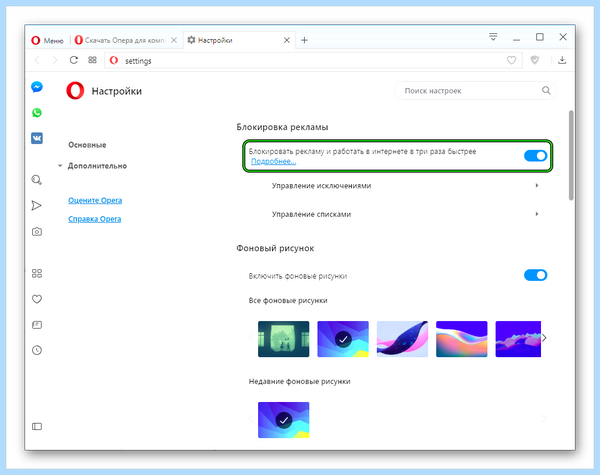Open the downloads icon in toolbar
Viewport: 600px width, 475px height.
tap(562, 60)
